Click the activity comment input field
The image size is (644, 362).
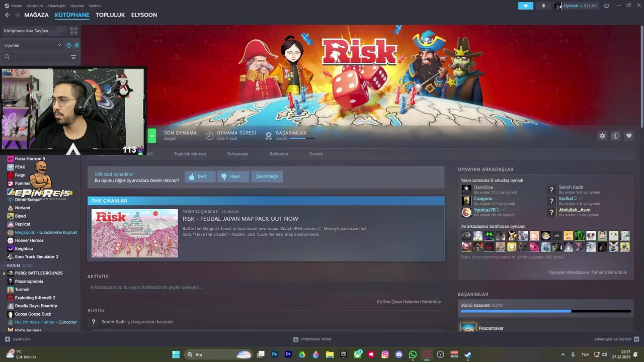click(266, 288)
